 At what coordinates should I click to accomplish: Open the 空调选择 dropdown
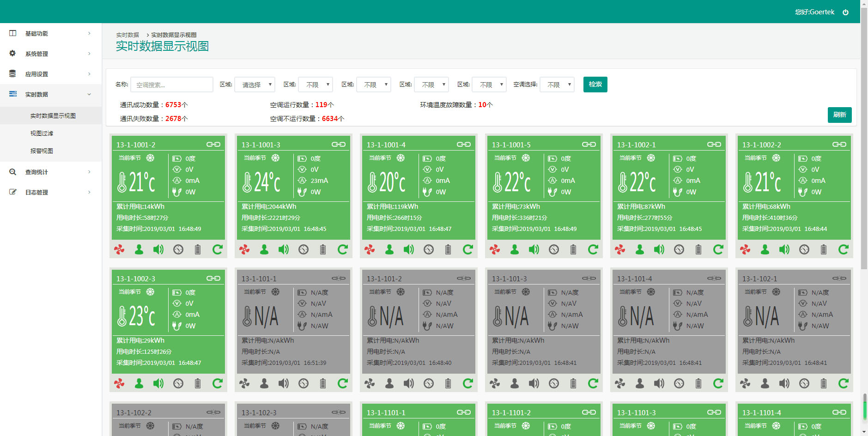click(557, 85)
